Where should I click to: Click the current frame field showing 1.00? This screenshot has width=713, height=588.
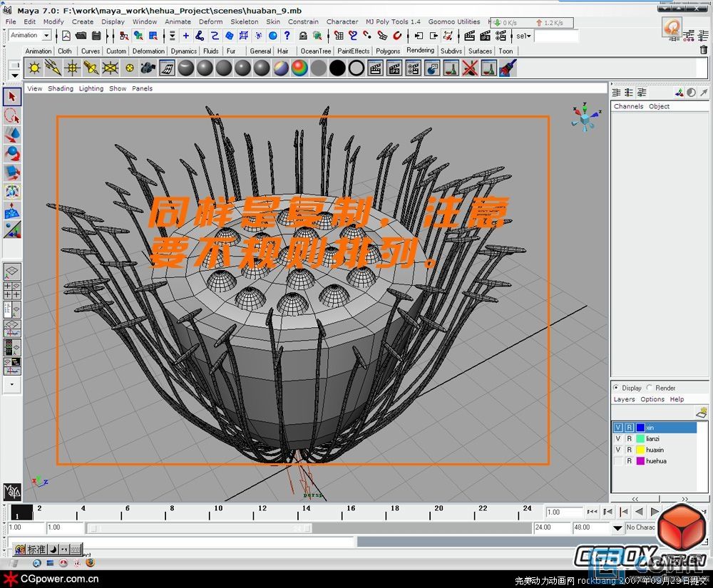pos(564,512)
